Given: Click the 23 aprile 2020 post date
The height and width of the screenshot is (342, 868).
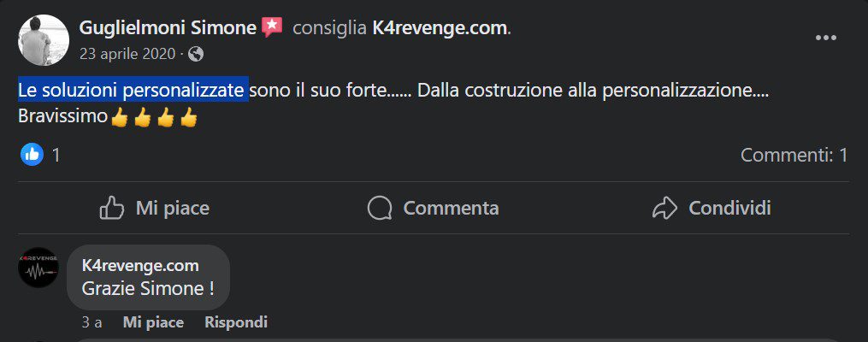Looking at the screenshot, I should point(128,54).
